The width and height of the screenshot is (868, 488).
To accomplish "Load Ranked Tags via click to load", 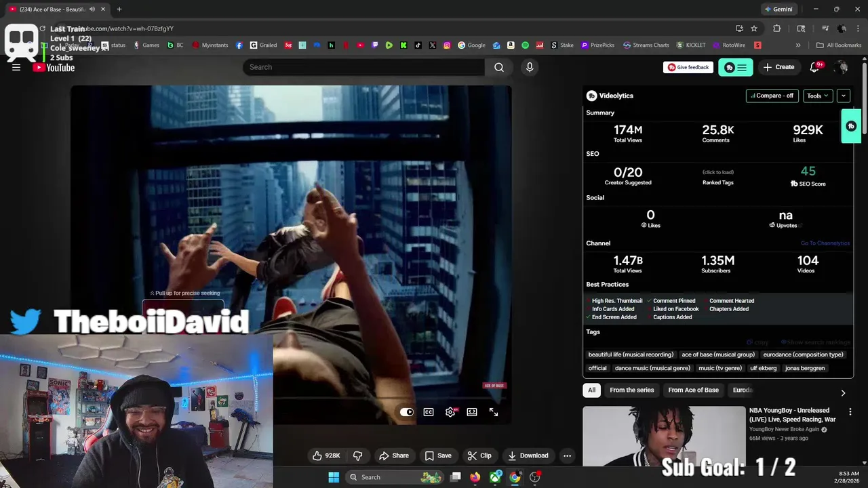I will 718,172.
